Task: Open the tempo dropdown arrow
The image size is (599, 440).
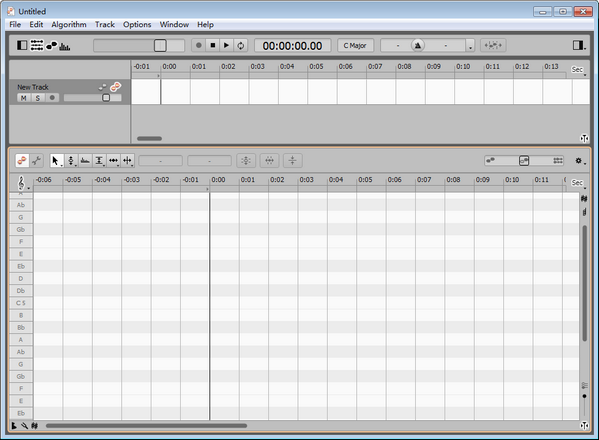Action: 470,46
